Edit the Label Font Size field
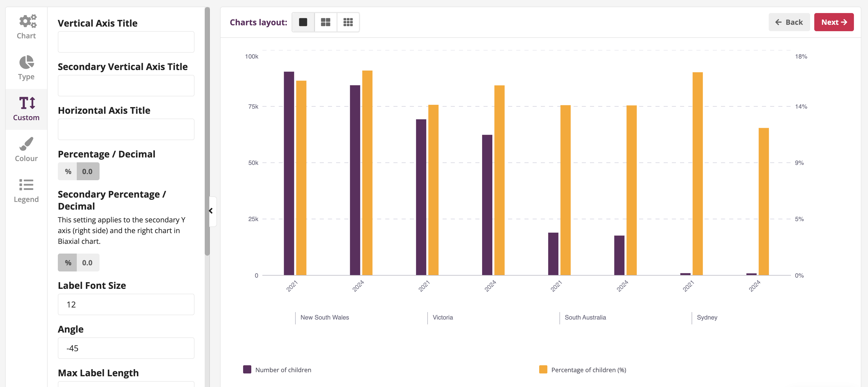The image size is (868, 387). click(x=126, y=304)
